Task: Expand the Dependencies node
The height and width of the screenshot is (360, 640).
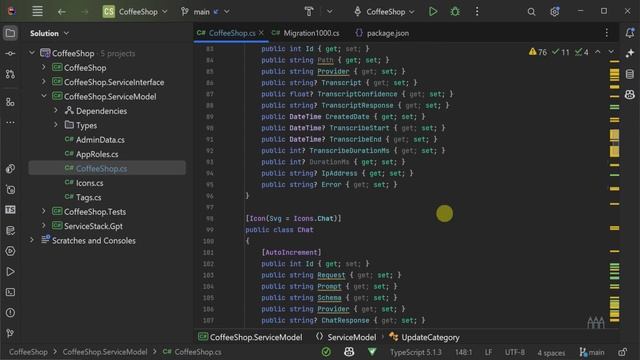Action: pos(56,110)
